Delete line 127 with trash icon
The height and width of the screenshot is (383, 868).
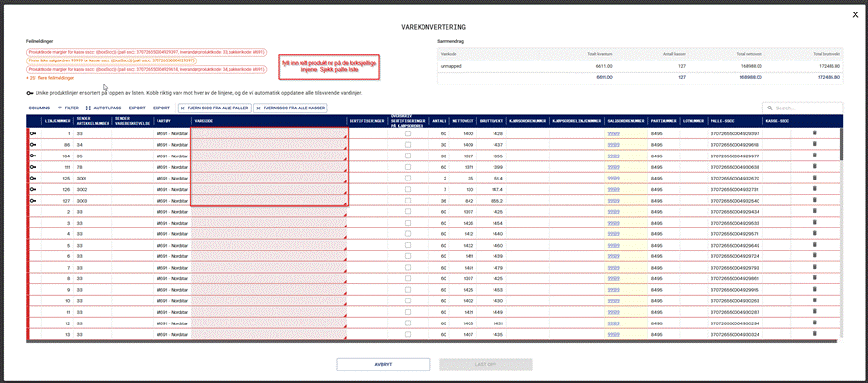814,200
